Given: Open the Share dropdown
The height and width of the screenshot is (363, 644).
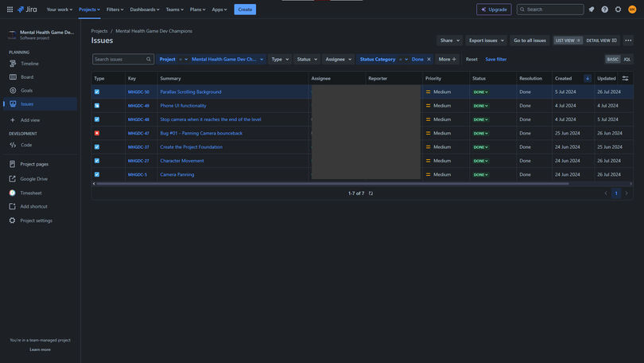Looking at the screenshot, I should tap(450, 41).
